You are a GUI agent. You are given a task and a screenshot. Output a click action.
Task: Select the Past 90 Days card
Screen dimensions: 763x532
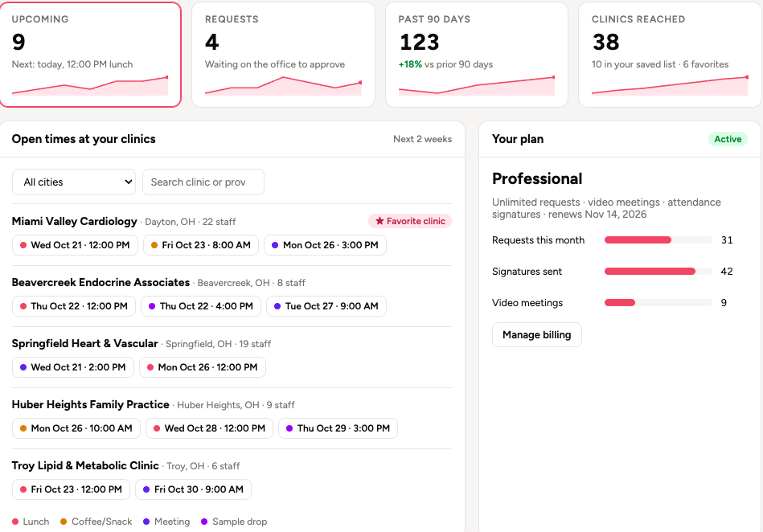(x=477, y=55)
